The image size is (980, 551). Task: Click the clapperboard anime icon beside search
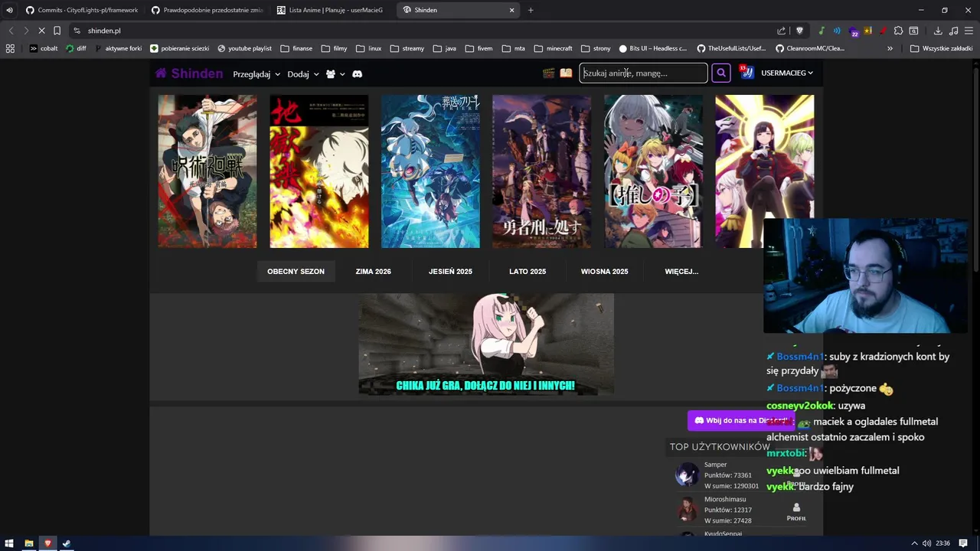click(x=548, y=73)
